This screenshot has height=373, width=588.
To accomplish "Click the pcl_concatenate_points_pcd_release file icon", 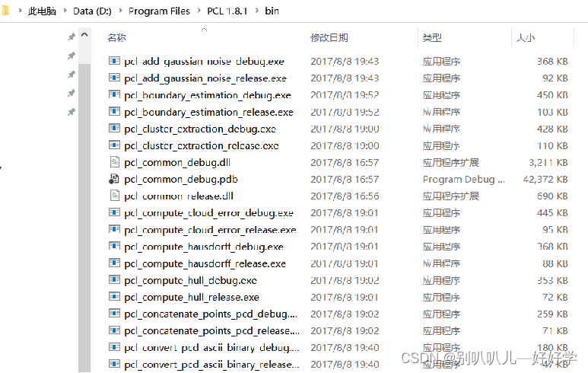I will pyautogui.click(x=114, y=330).
